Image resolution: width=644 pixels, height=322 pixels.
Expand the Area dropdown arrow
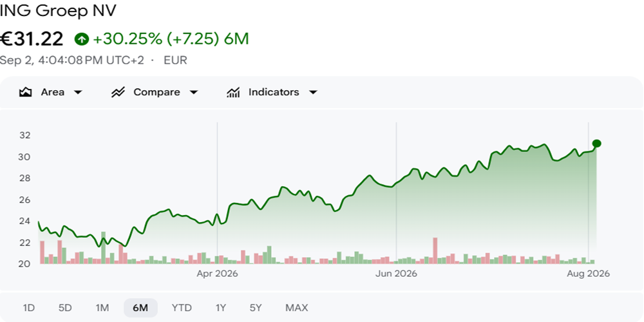[x=78, y=92]
